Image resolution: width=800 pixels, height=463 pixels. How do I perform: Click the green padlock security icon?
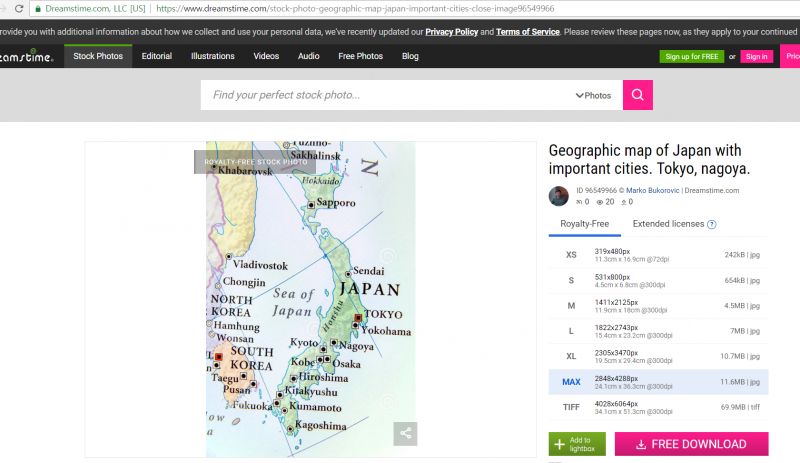click(x=38, y=8)
